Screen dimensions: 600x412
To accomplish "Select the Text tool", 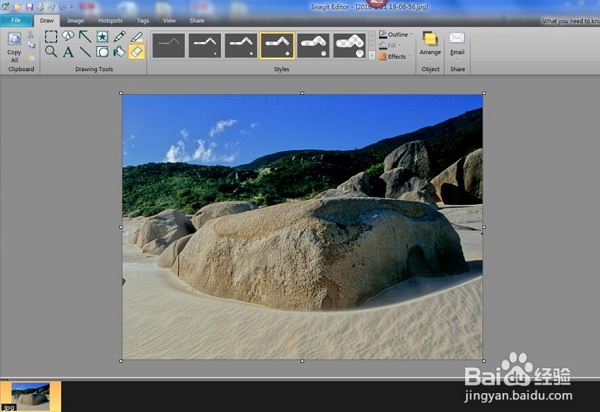I will (68, 52).
